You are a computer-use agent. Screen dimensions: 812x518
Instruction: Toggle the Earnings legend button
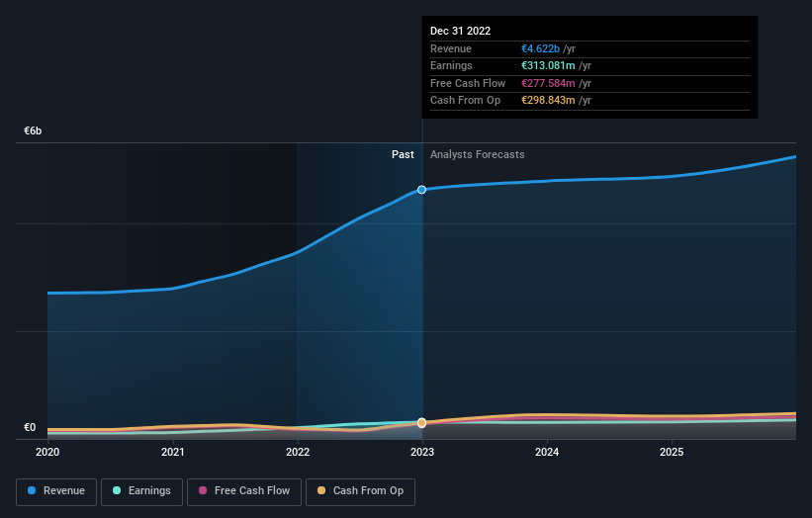click(x=141, y=491)
